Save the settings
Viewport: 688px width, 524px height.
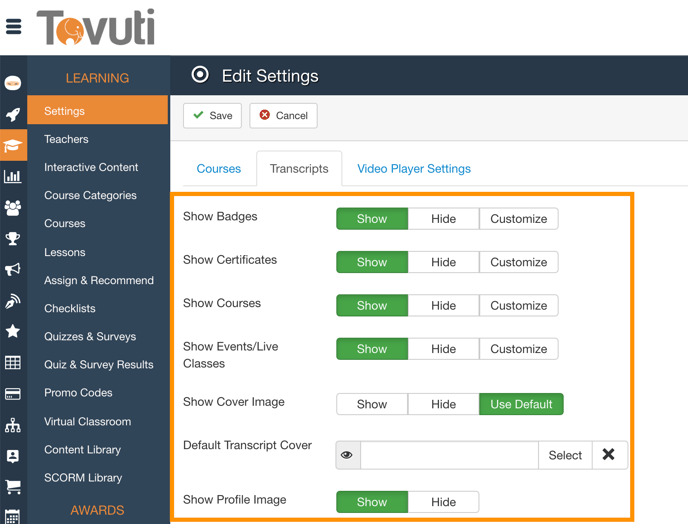(212, 116)
